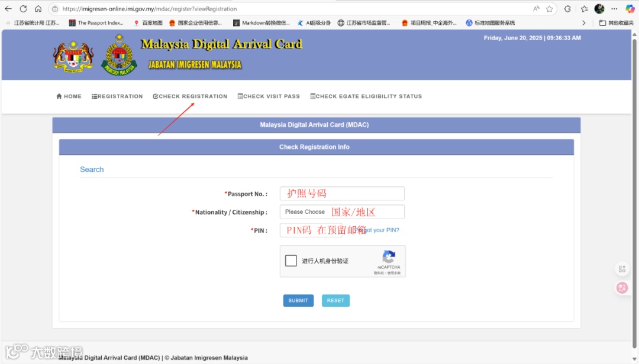Screen dimensions: 639x364
Task: Submit the check registration form
Action: point(298,301)
